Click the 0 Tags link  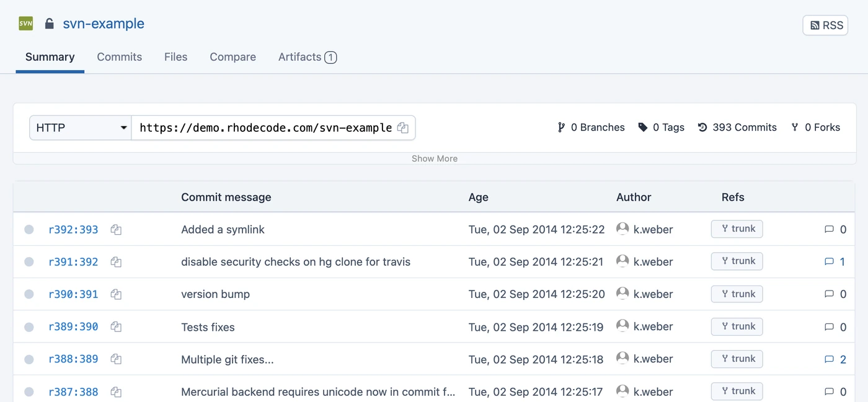(x=661, y=128)
